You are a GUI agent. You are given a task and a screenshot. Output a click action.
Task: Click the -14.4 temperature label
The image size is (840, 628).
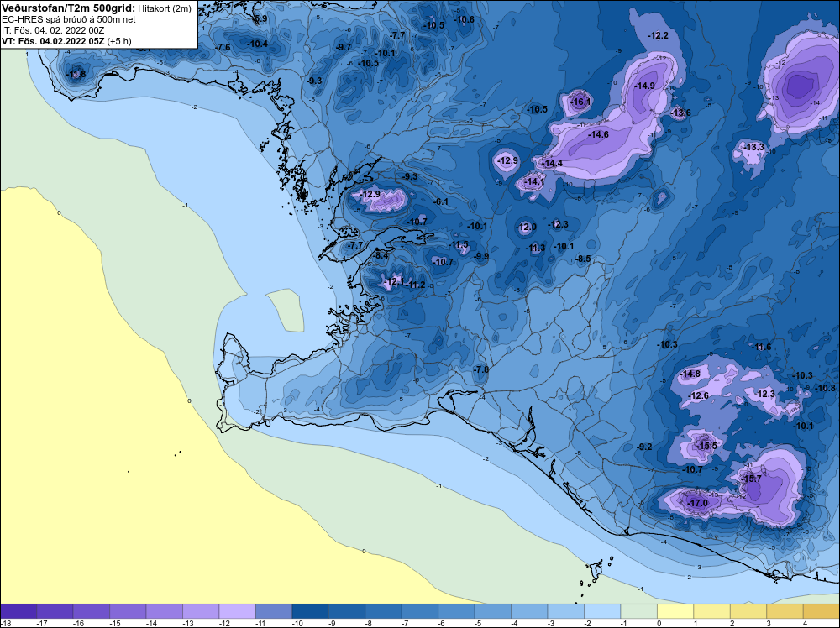[x=553, y=163]
